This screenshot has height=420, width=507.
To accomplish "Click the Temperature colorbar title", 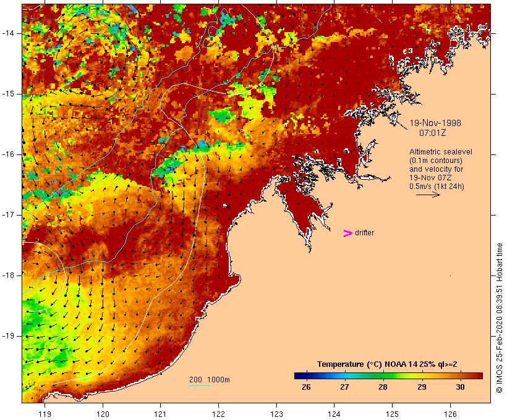I will point(387,364).
